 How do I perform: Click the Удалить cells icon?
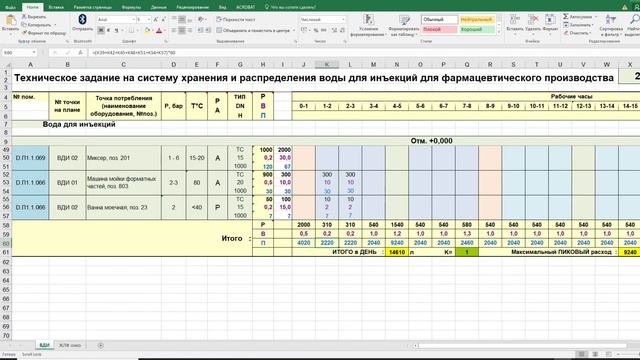coord(533,19)
